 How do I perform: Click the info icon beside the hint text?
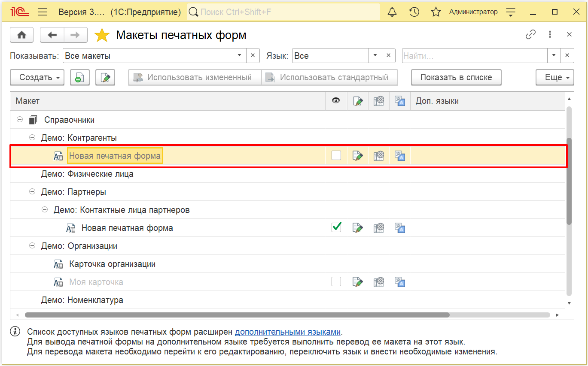point(15,331)
